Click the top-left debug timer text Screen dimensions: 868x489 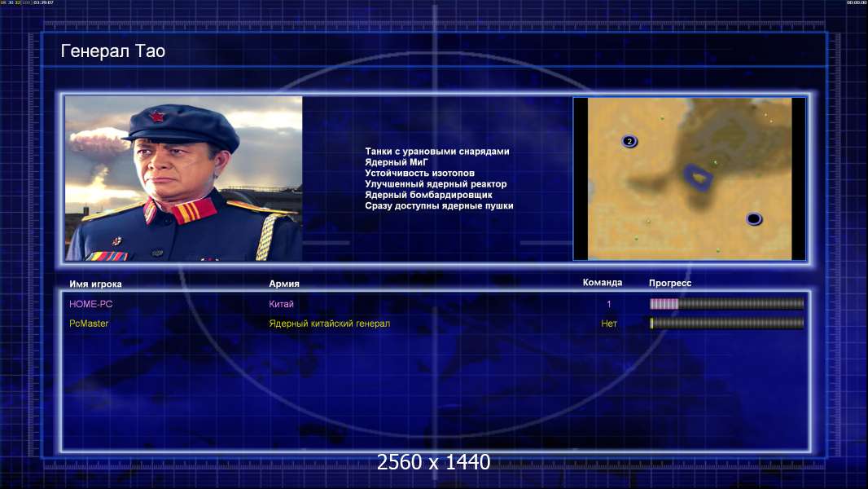pyautogui.click(x=27, y=2)
